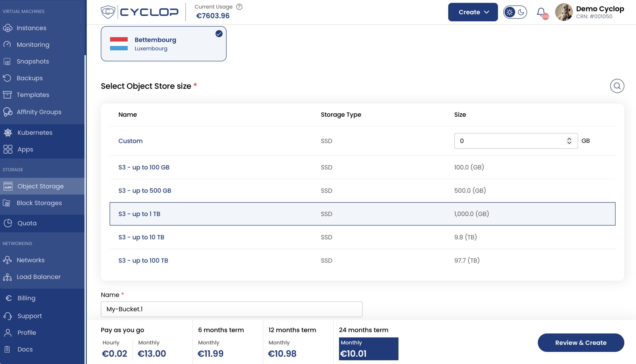The height and width of the screenshot is (364, 636).
Task: Click the Cyclop shield logo
Action: pos(108,12)
